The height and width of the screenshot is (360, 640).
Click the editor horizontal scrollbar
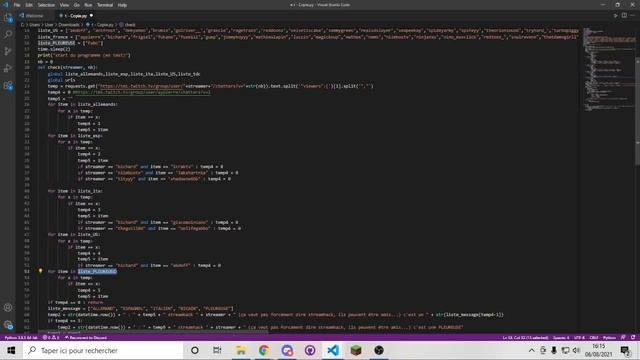pyautogui.click(x=153, y=332)
